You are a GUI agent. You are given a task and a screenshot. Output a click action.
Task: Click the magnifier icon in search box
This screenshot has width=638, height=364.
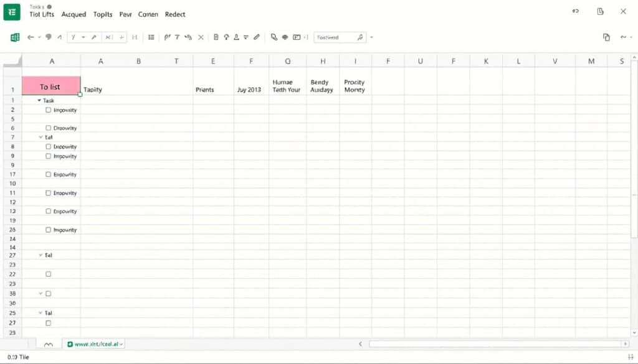point(360,37)
